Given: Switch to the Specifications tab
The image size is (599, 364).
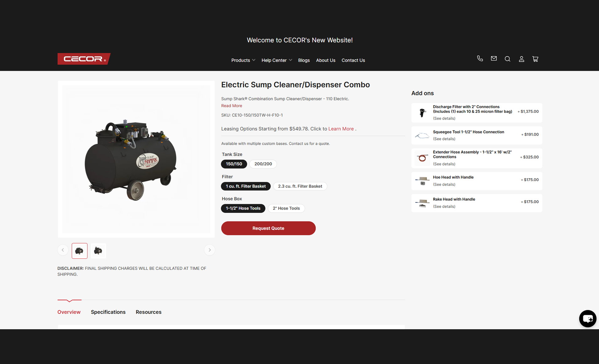Looking at the screenshot, I should click(x=108, y=312).
